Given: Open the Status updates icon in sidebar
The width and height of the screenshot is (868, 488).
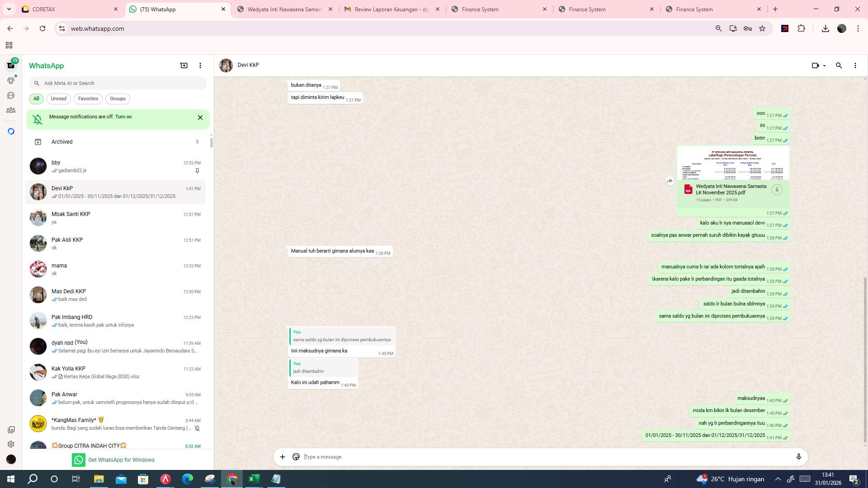Looking at the screenshot, I should 11,80.
